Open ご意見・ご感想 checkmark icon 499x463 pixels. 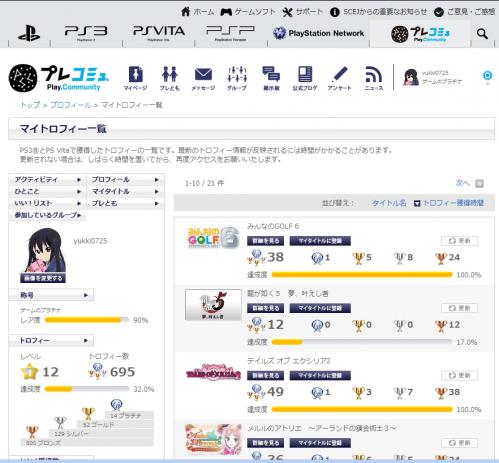click(x=439, y=12)
